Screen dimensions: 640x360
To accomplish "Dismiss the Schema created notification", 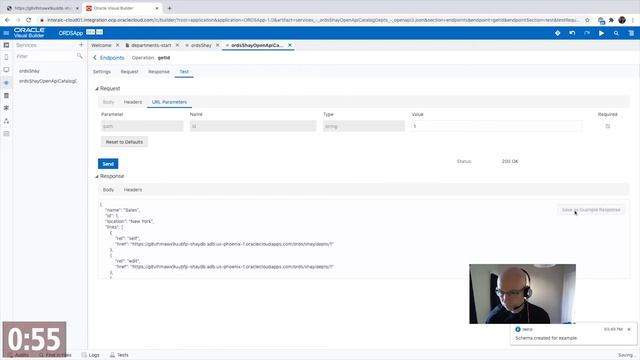I will (629, 329).
